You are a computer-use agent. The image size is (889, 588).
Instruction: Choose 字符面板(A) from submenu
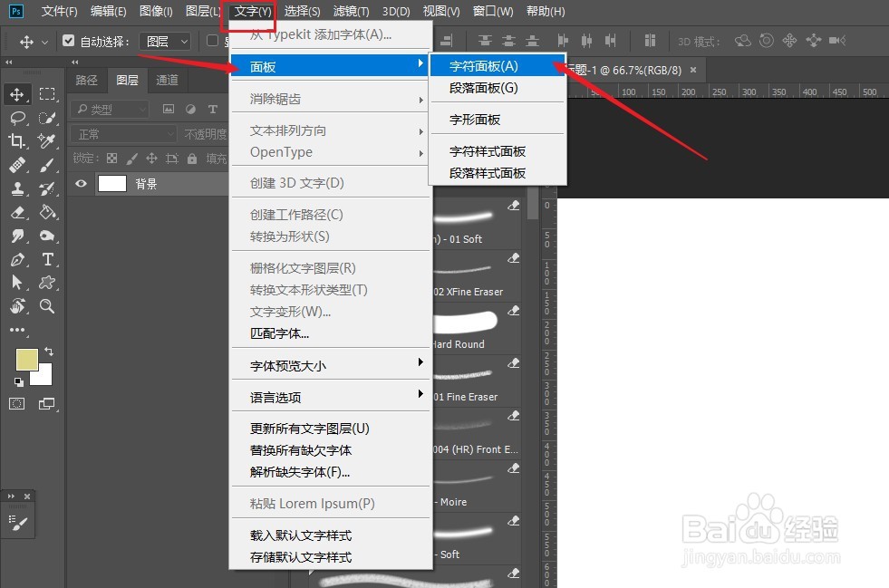(x=498, y=66)
